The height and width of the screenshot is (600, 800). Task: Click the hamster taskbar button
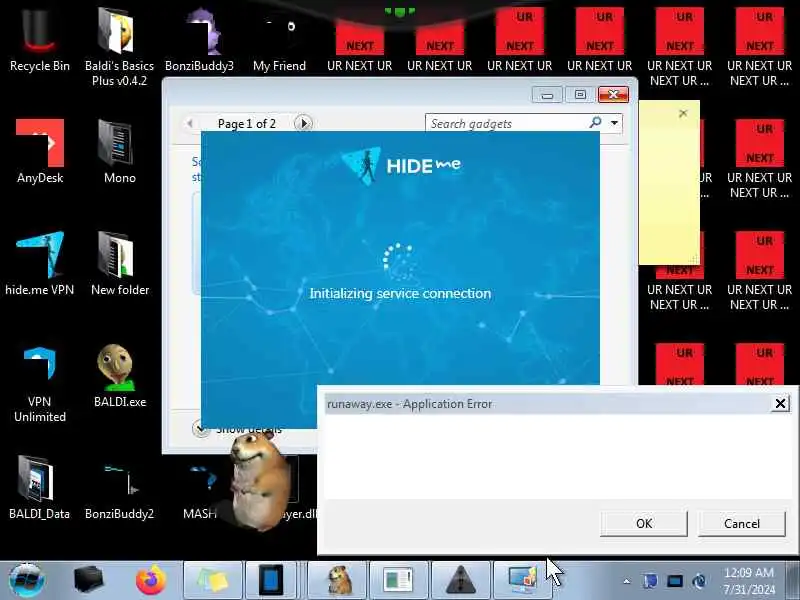338,580
